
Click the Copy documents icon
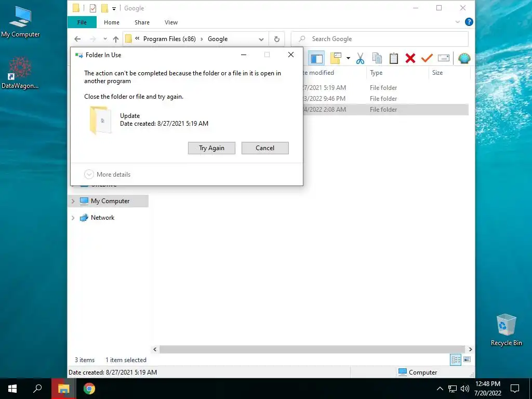click(x=377, y=58)
